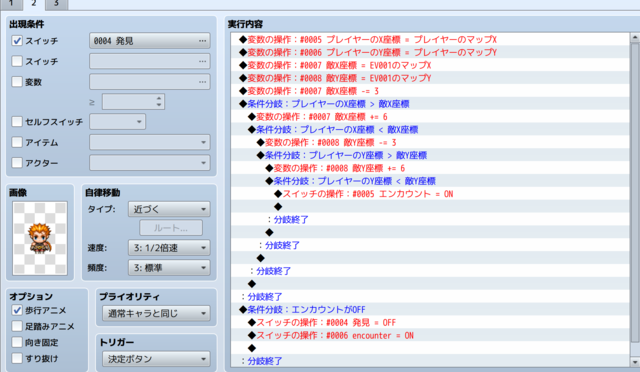Enable the すり抜け option

pos(17,358)
